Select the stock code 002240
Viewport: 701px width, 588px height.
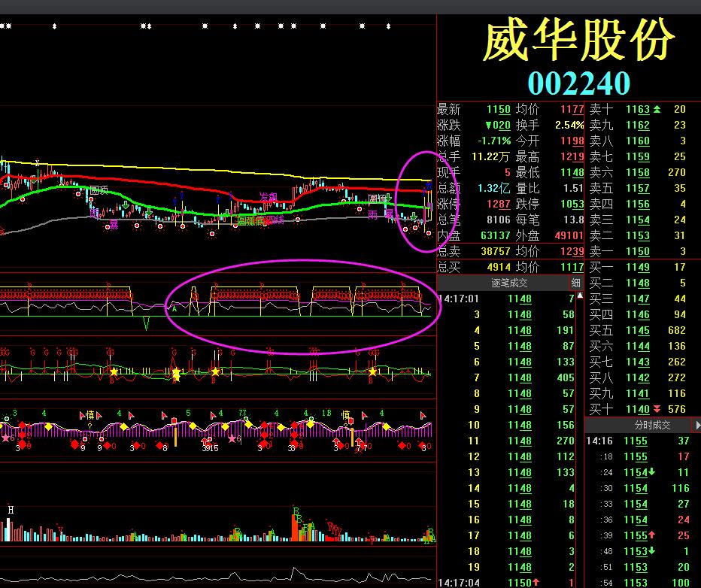(x=579, y=83)
